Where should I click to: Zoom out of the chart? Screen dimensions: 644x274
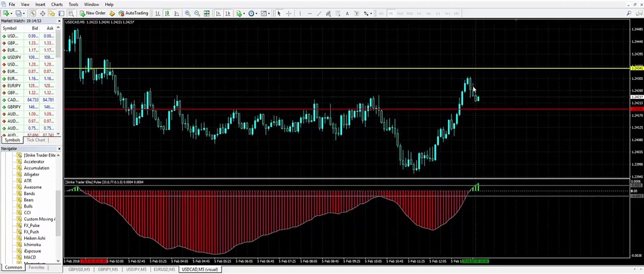pos(197,13)
